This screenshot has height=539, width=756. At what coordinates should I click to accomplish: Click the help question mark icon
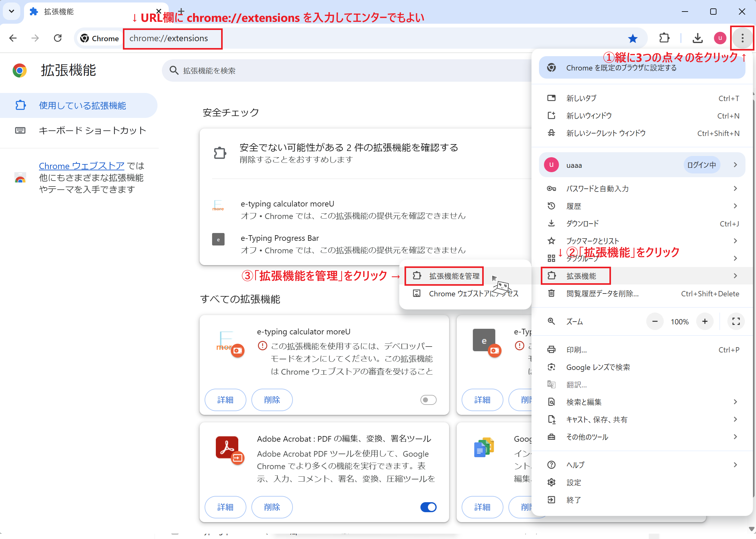pos(551,465)
